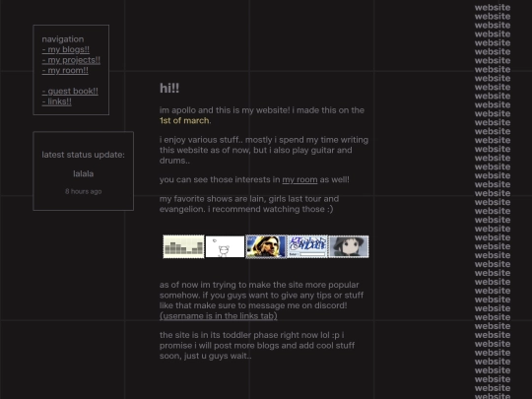The height and width of the screenshot is (399, 532).
Task: Click '(username is in the links tab)' link
Action: pyautogui.click(x=218, y=316)
